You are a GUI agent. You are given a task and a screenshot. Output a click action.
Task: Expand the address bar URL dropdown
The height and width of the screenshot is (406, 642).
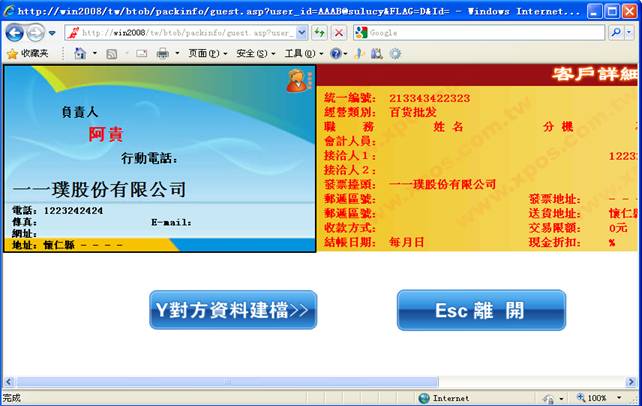coord(302,32)
